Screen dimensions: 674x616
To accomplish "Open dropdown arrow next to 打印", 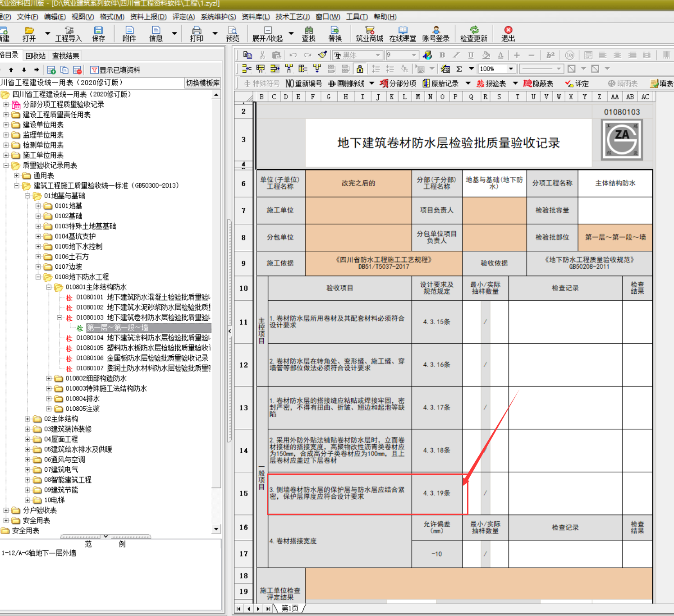I will (215, 33).
